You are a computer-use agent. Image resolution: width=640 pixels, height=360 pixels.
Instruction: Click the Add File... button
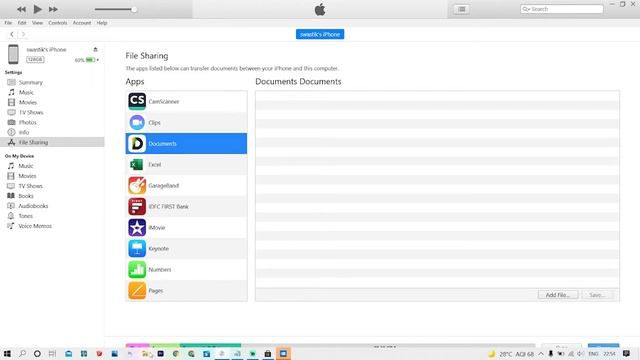[558, 295]
